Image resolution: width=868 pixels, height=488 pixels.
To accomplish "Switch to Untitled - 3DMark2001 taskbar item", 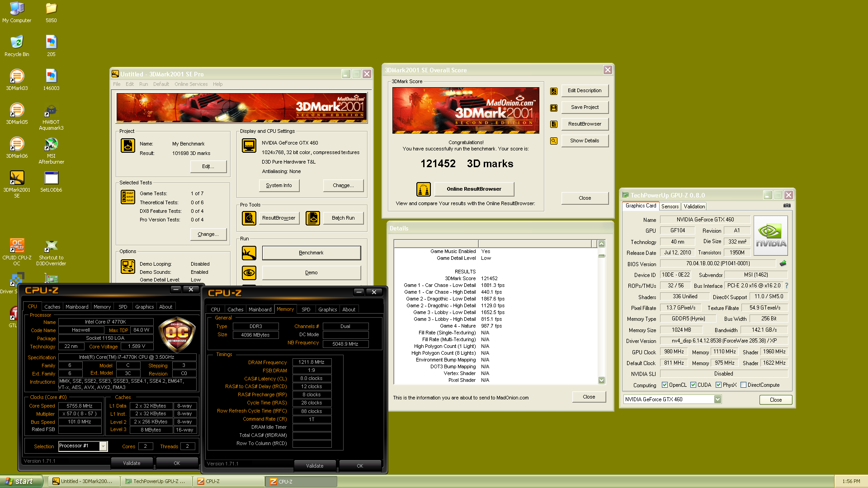I will coord(84,482).
